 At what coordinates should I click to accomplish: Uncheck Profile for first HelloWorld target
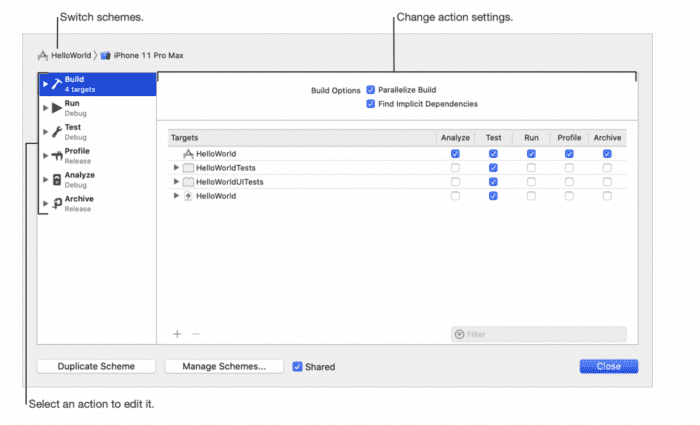[569, 154]
